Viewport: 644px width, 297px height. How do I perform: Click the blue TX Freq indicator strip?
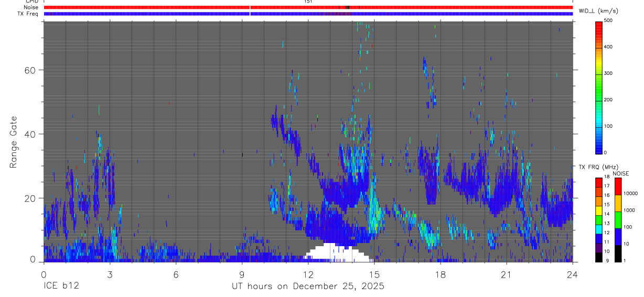tap(308, 14)
